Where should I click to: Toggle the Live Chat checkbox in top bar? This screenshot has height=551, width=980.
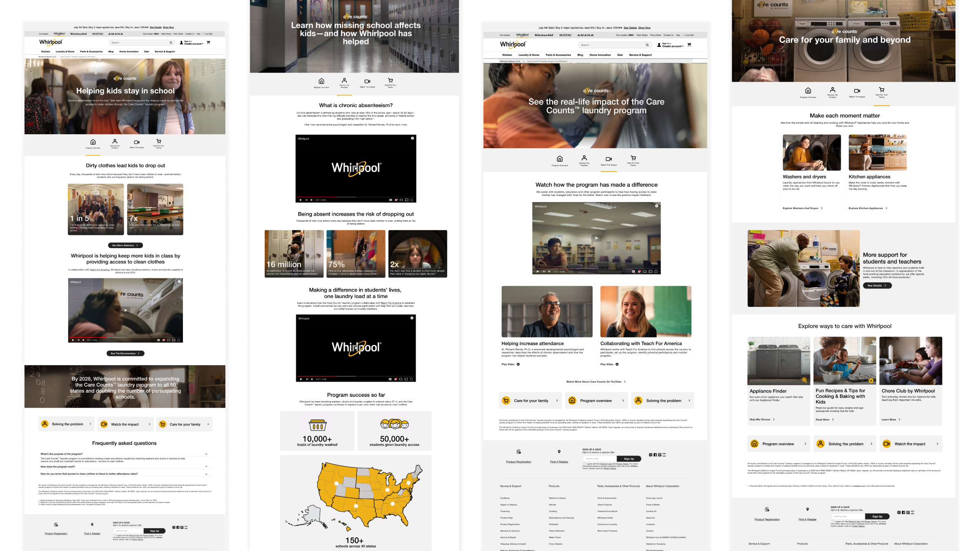[x=203, y=34]
